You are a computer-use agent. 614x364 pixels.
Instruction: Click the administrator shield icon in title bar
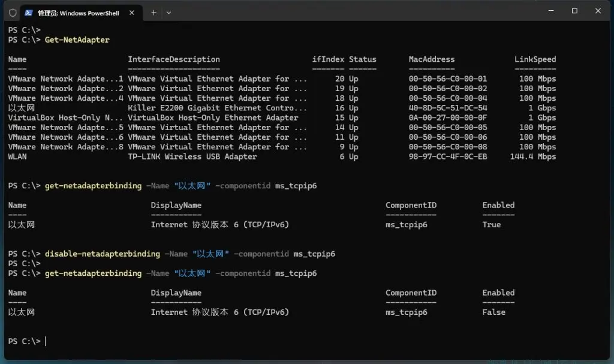click(13, 13)
